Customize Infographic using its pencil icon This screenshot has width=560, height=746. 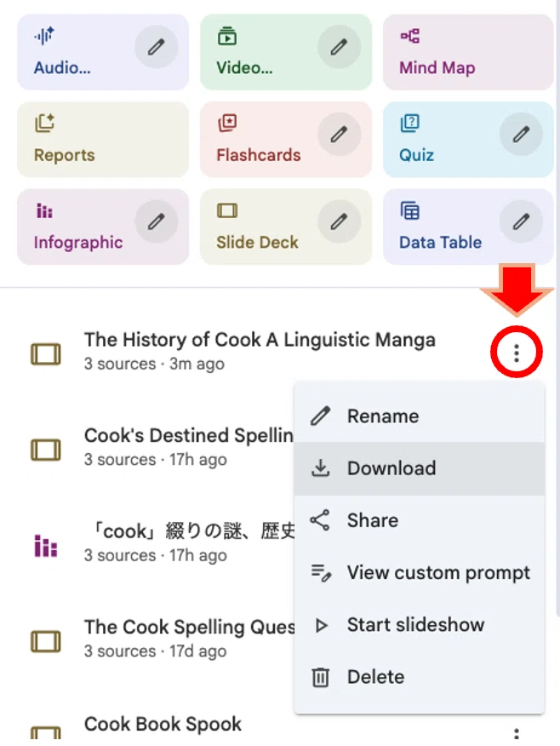(157, 221)
